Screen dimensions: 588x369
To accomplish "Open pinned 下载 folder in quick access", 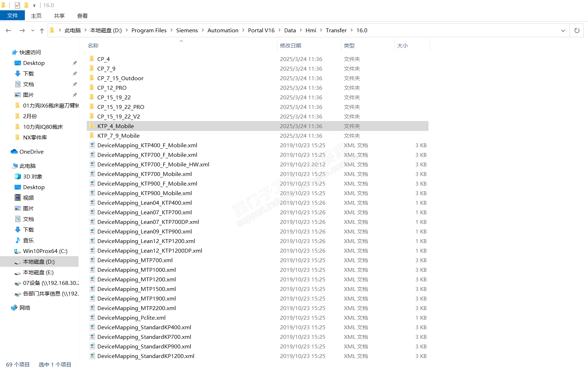I will coord(28,74).
